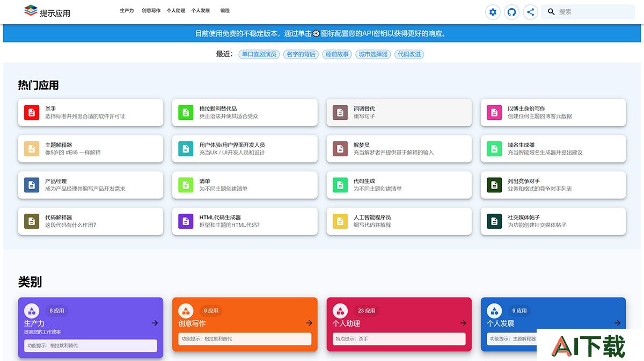Open the 创意写作 navigation menu item

151,11
